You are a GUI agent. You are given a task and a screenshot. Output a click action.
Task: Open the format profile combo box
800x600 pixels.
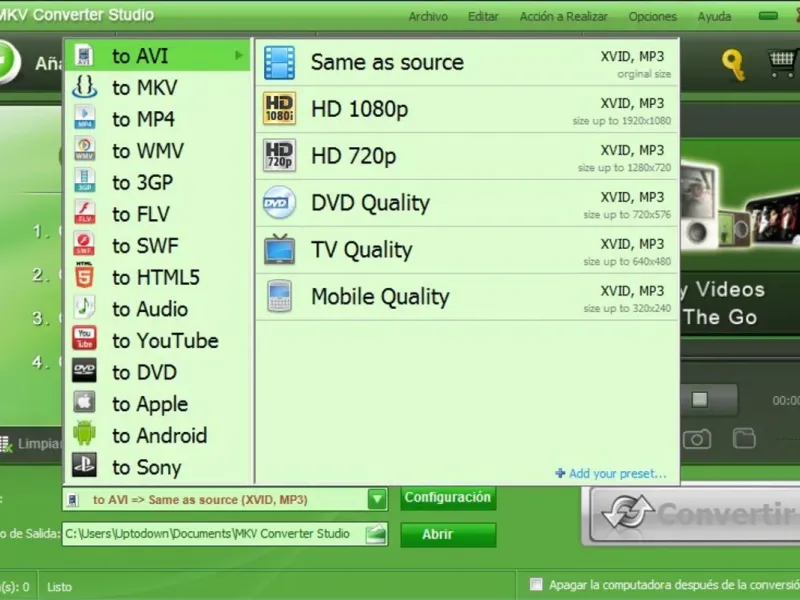225,499
